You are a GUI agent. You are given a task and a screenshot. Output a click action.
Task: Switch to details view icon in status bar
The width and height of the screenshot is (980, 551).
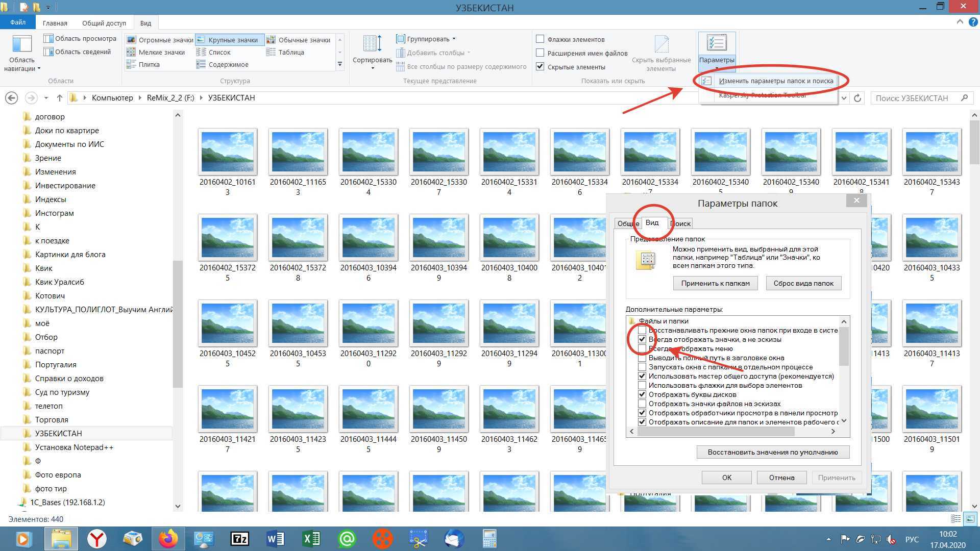pyautogui.click(x=956, y=519)
